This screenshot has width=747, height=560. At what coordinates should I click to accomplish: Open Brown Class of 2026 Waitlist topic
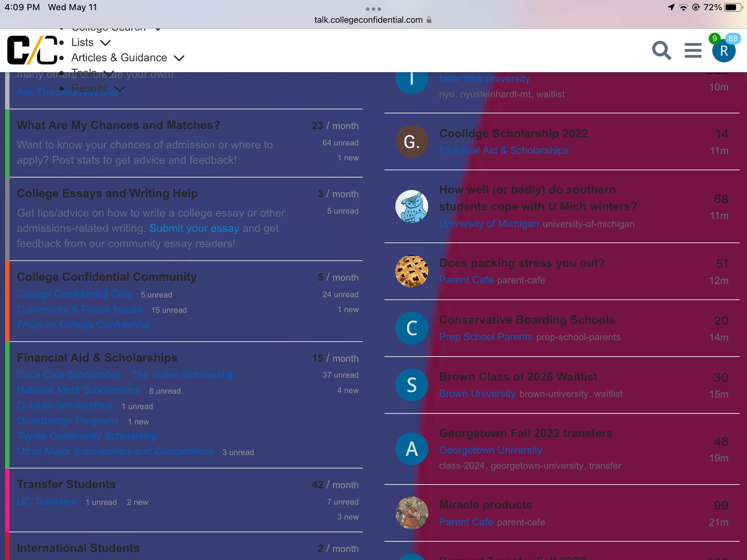(x=518, y=376)
